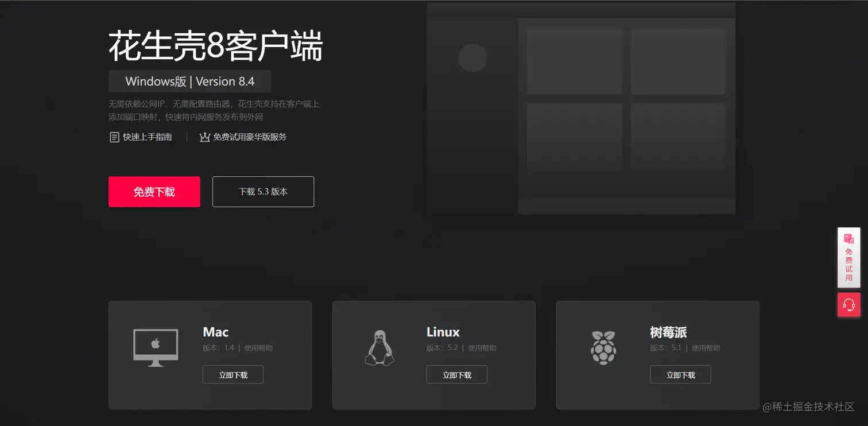Click the crown icon beside 免费试用豪华版服务

tap(204, 137)
